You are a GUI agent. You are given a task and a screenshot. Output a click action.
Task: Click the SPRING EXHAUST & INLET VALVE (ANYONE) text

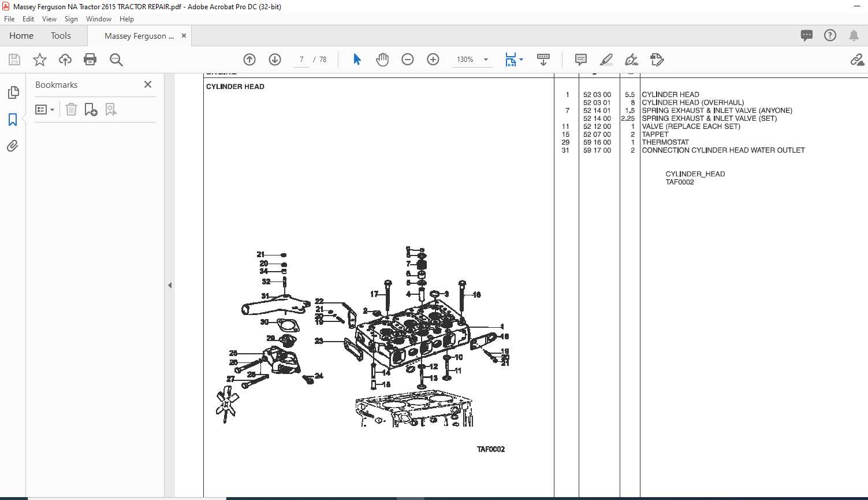717,110
